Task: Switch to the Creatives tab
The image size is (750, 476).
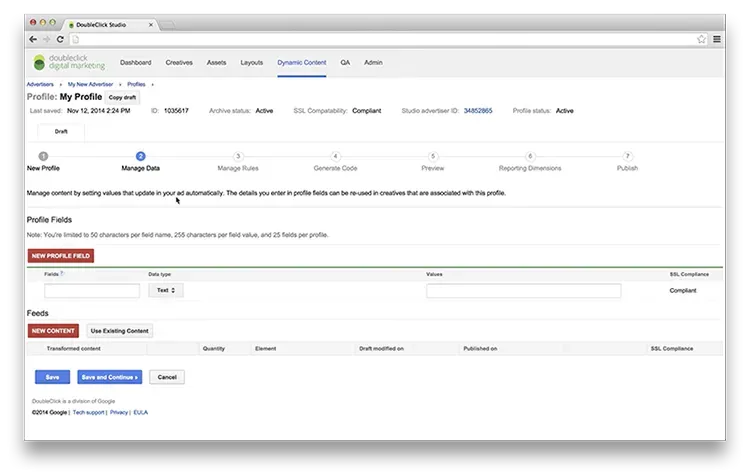Action: (x=179, y=62)
